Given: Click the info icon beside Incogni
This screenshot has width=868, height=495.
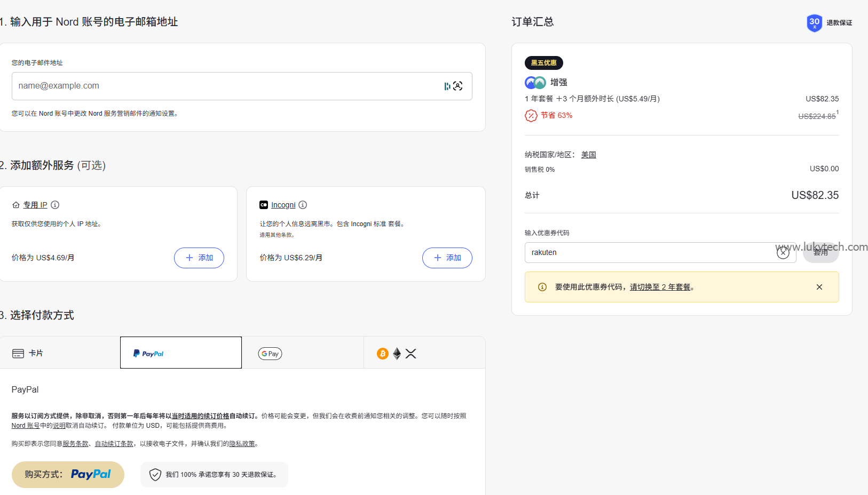Looking at the screenshot, I should [303, 205].
